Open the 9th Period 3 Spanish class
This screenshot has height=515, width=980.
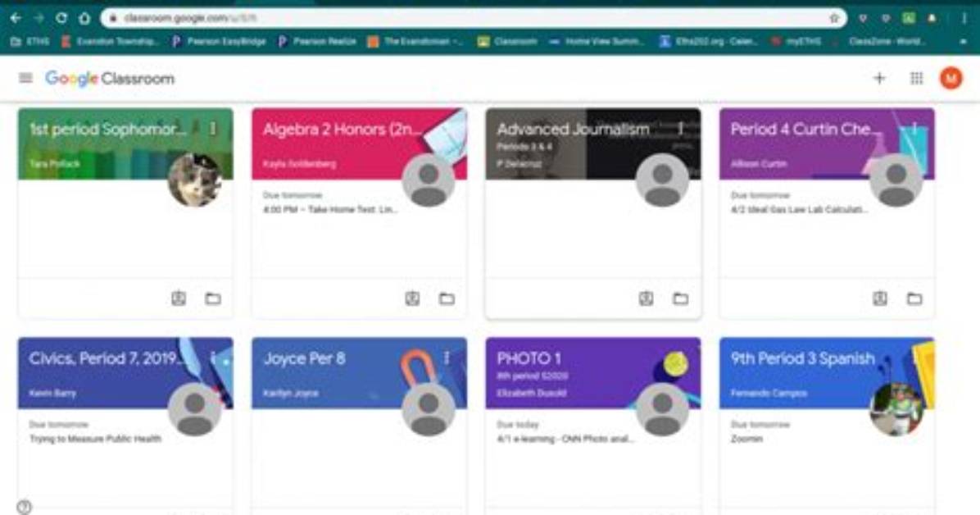802,358
